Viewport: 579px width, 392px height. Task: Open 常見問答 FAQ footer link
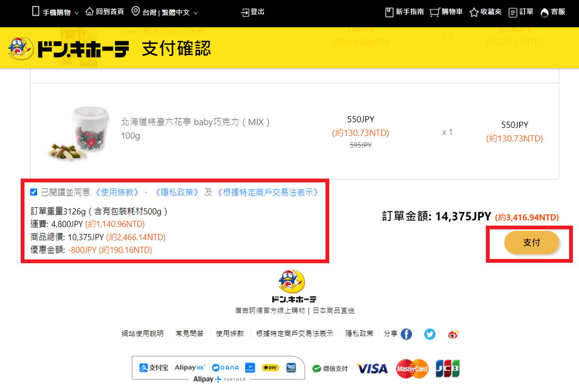190,334
